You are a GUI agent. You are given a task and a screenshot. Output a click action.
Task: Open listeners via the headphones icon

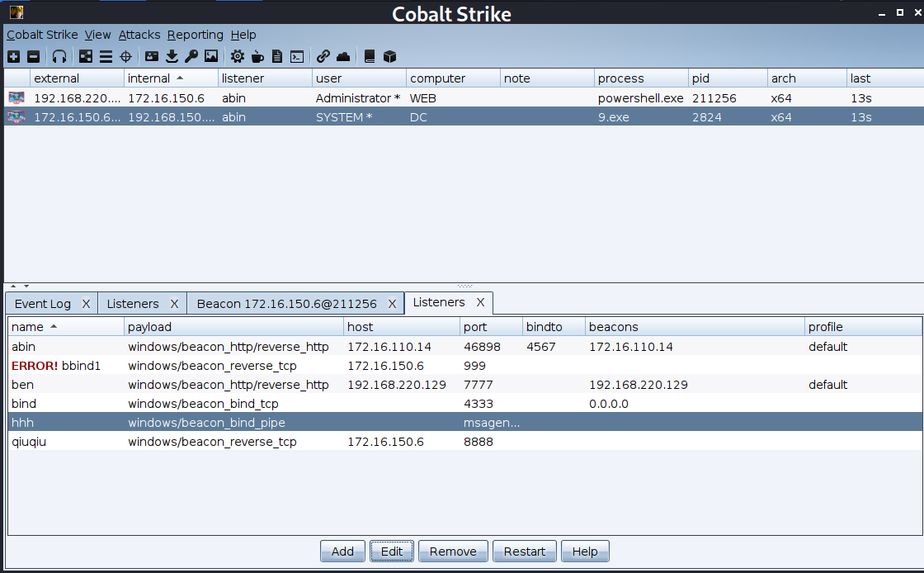(x=59, y=57)
